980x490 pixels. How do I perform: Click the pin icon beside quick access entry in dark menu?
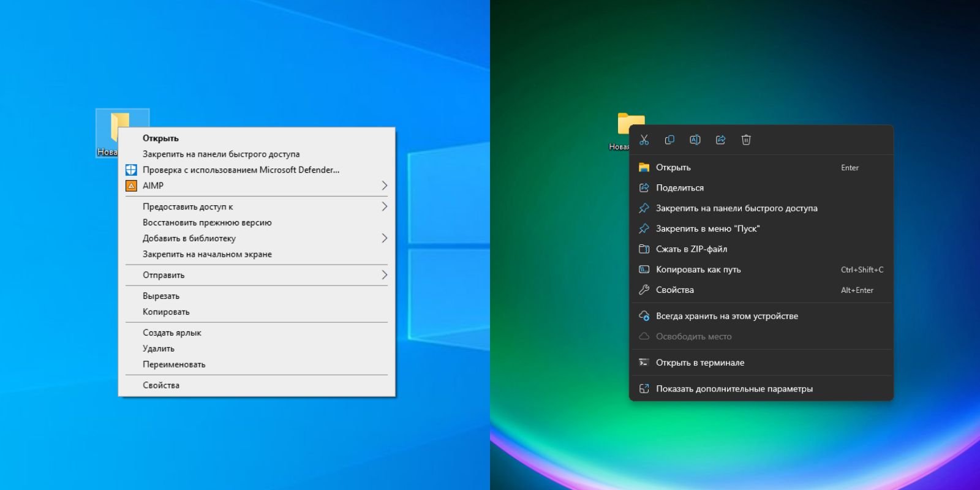(x=644, y=208)
